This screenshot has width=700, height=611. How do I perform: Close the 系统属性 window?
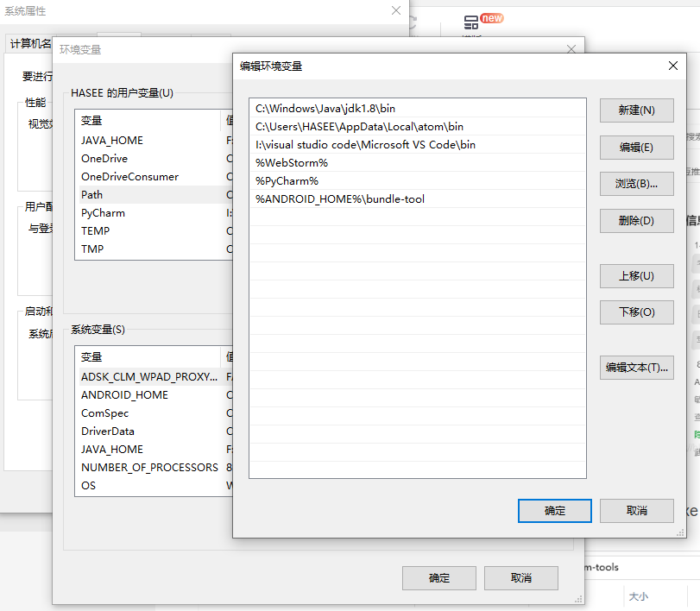(x=396, y=10)
